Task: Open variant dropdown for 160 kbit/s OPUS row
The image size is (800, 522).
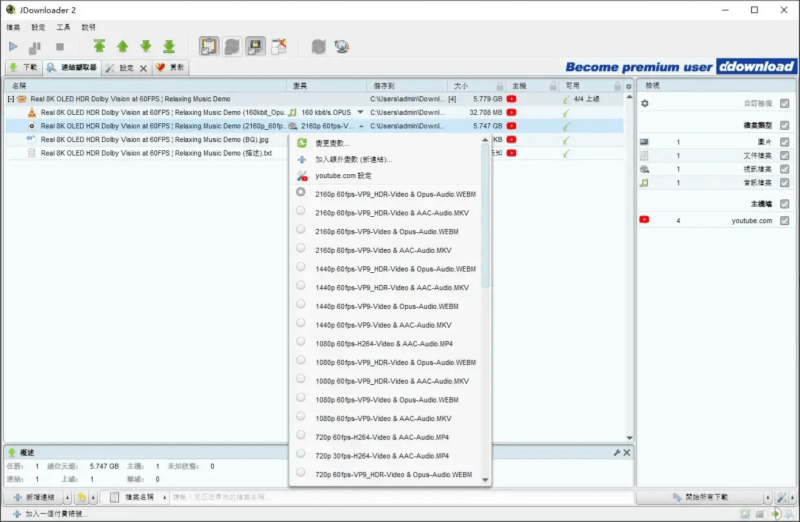Action: [x=360, y=112]
